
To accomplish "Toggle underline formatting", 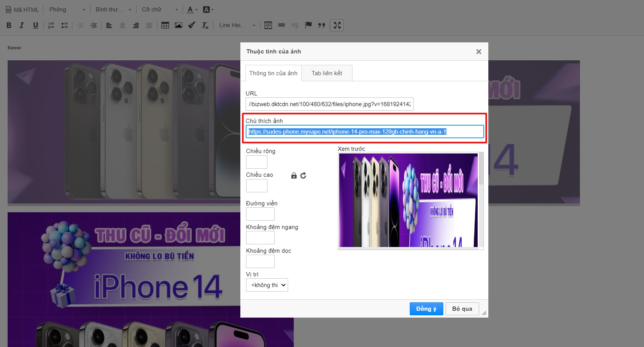I will tap(35, 25).
